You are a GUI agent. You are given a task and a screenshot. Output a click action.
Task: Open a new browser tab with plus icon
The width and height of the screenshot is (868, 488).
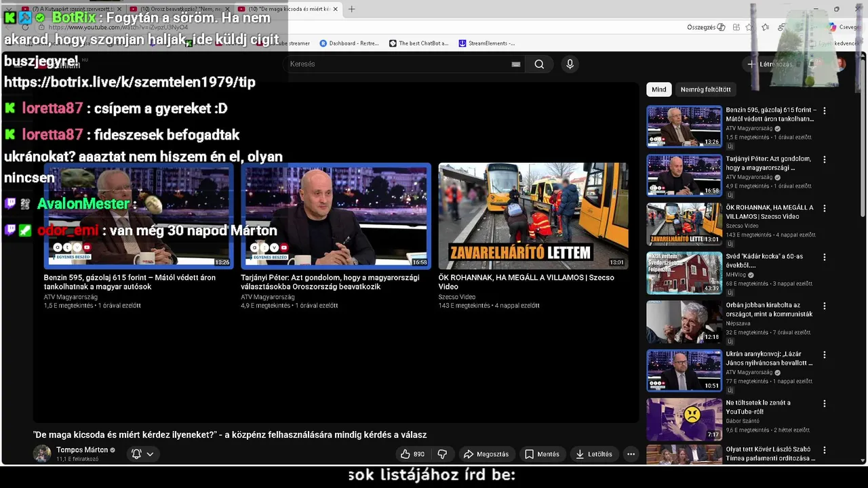351,9
